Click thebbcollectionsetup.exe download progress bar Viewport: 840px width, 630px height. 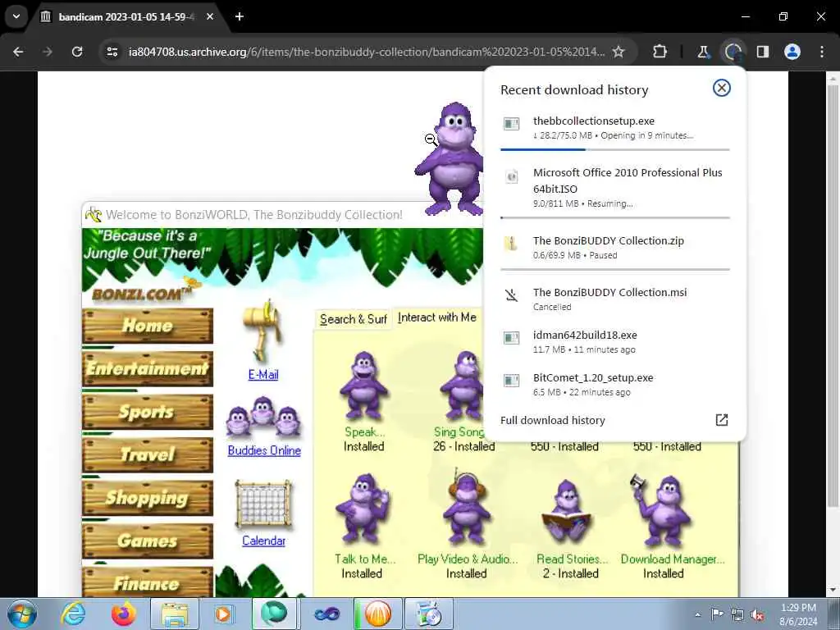pos(615,149)
